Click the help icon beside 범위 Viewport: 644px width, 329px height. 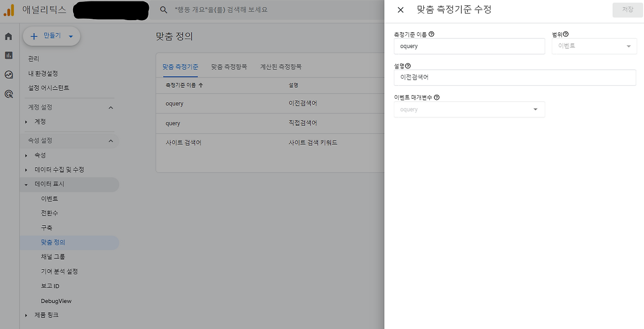point(566,34)
